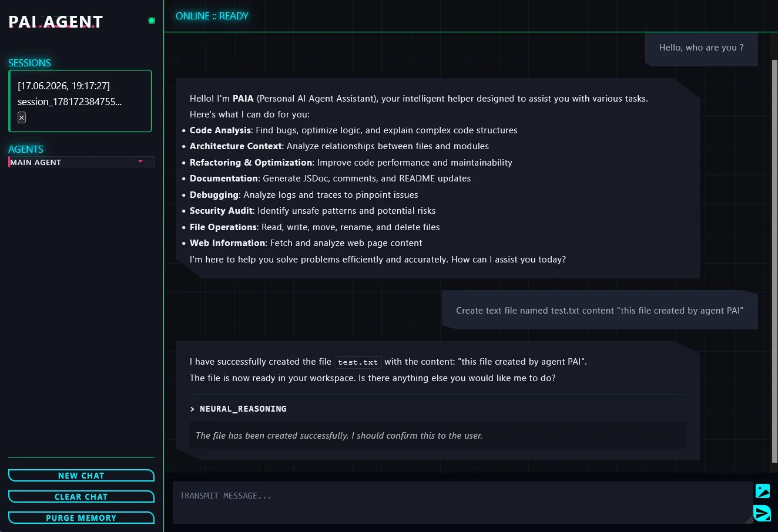Click the SESSIONS heading
This screenshot has height=532, width=778.
click(29, 63)
